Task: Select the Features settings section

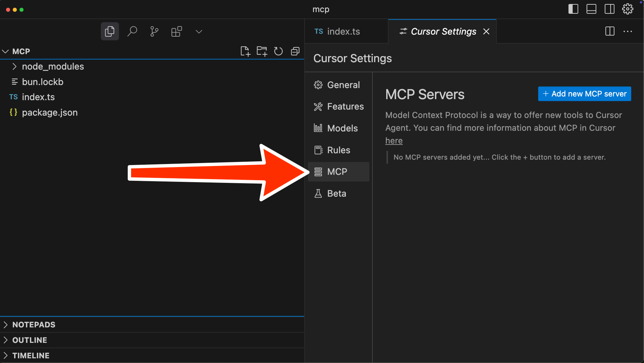Action: click(x=345, y=107)
